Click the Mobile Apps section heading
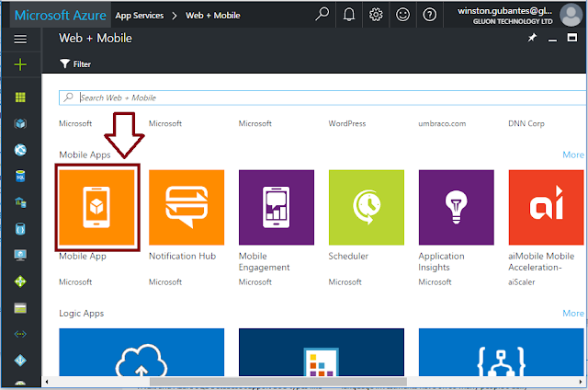This screenshot has width=588, height=390. pyautogui.click(x=85, y=155)
